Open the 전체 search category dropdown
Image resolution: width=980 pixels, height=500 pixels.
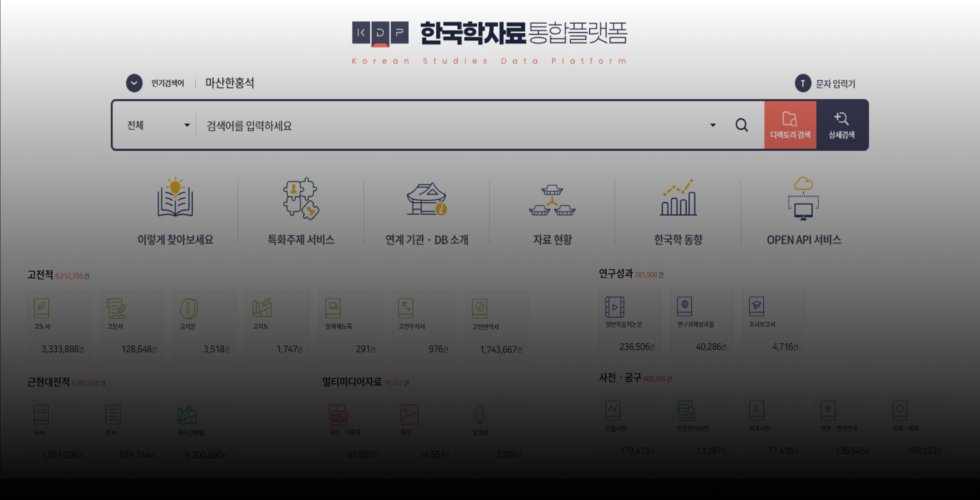click(x=158, y=125)
